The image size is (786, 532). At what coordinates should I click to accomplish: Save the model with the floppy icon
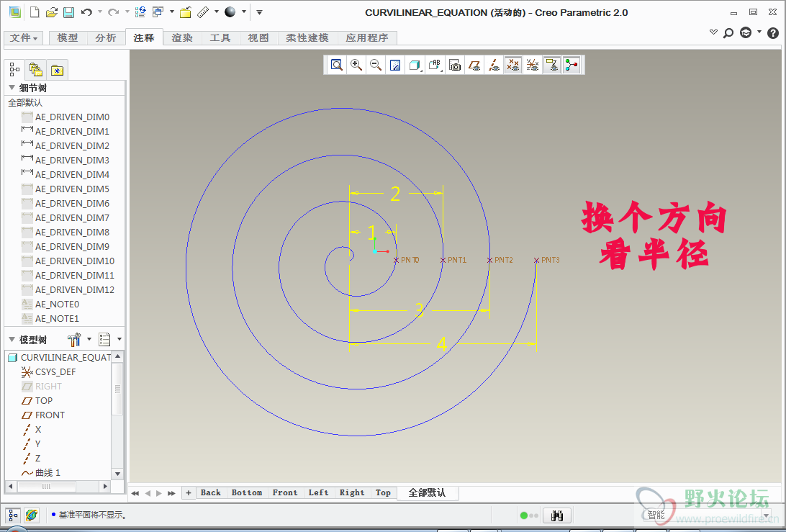coord(68,12)
